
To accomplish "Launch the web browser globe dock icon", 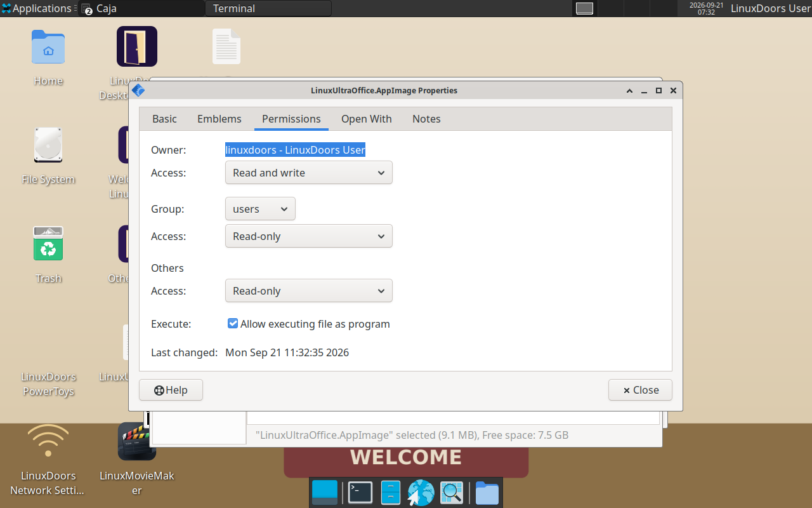I will [x=420, y=493].
